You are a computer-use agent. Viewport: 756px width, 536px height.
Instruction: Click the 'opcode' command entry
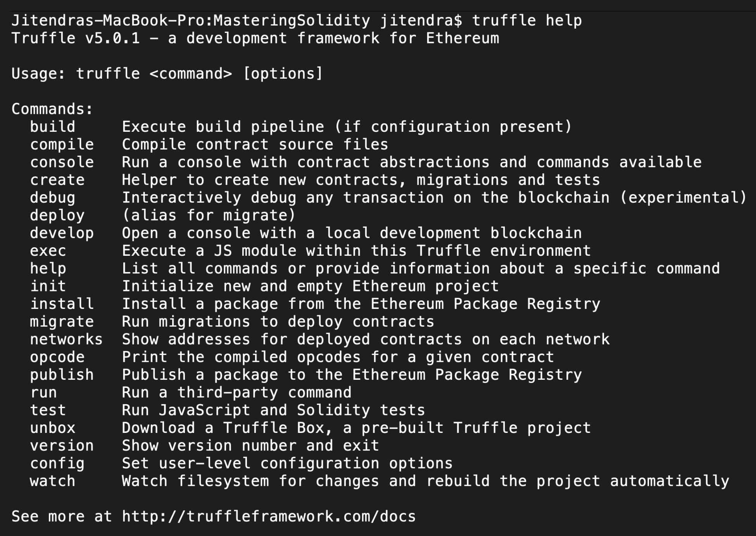pos(57,357)
